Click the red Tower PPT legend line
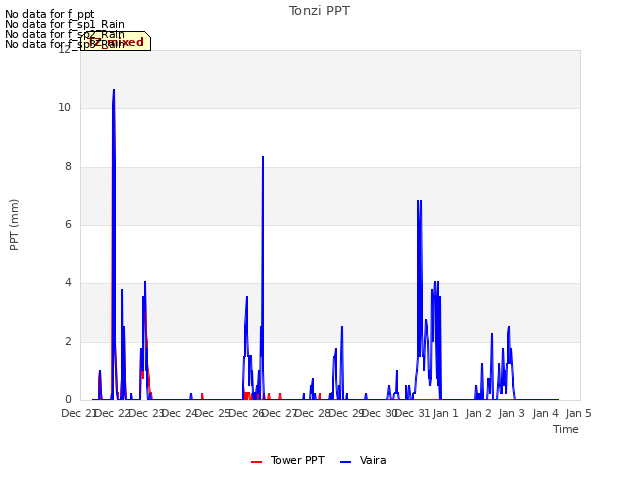 click(256, 462)
